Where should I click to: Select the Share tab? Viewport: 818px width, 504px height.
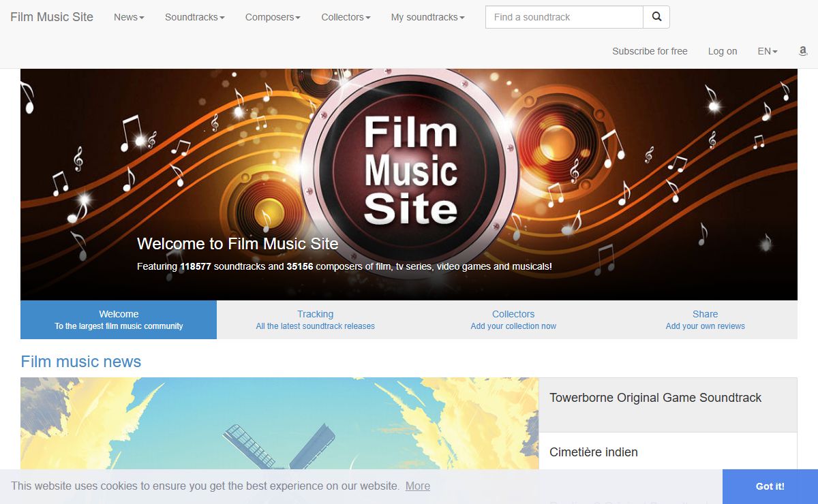pos(705,319)
